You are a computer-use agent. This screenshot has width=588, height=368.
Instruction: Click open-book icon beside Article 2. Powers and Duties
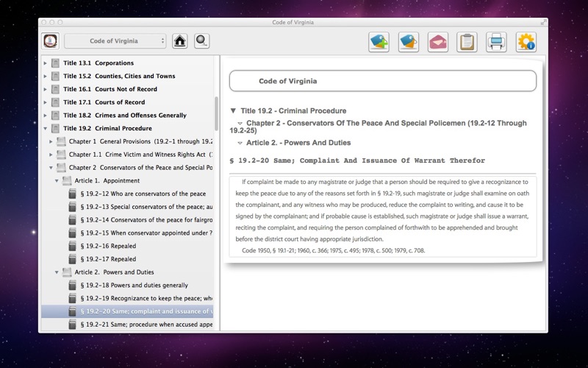(67, 272)
